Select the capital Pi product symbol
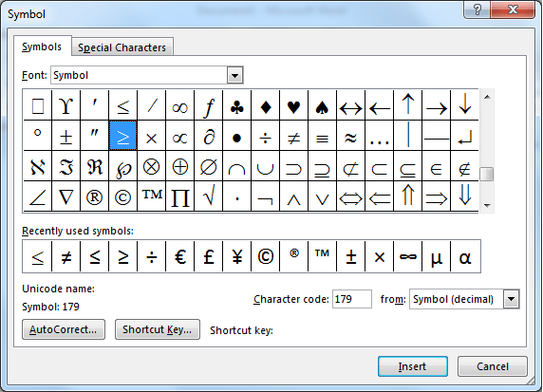Image resolution: width=543 pixels, height=392 pixels. 179,196
